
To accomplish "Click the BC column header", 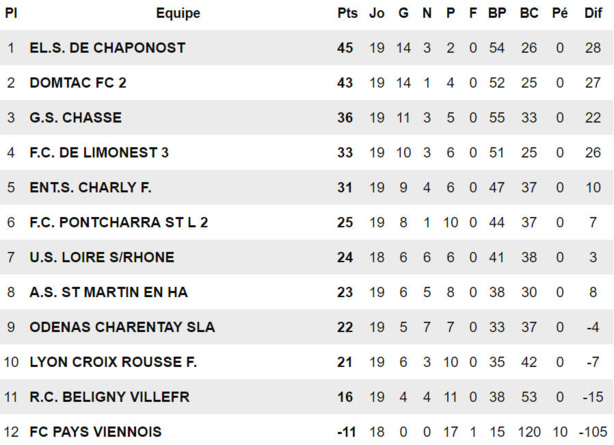I will click(529, 13).
